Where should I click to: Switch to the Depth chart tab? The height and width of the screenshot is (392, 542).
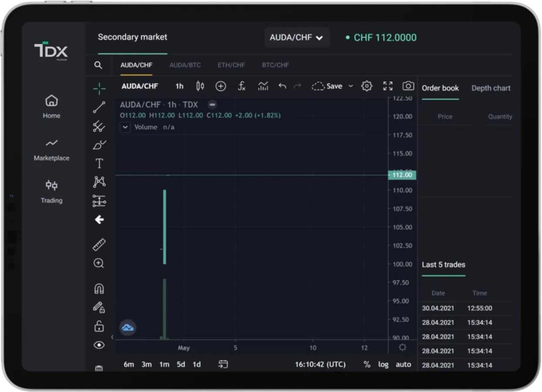pyautogui.click(x=491, y=88)
